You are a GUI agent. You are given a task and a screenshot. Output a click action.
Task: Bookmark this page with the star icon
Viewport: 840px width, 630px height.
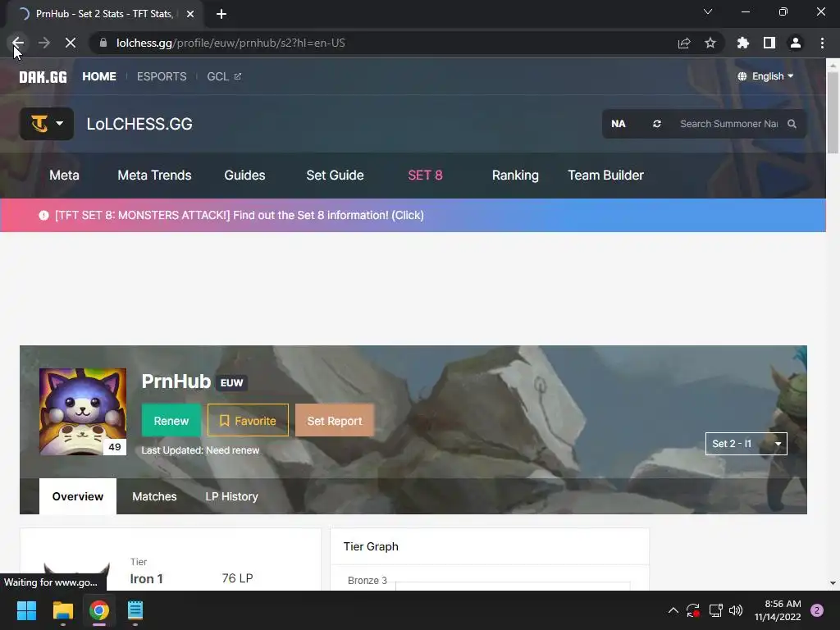click(710, 43)
